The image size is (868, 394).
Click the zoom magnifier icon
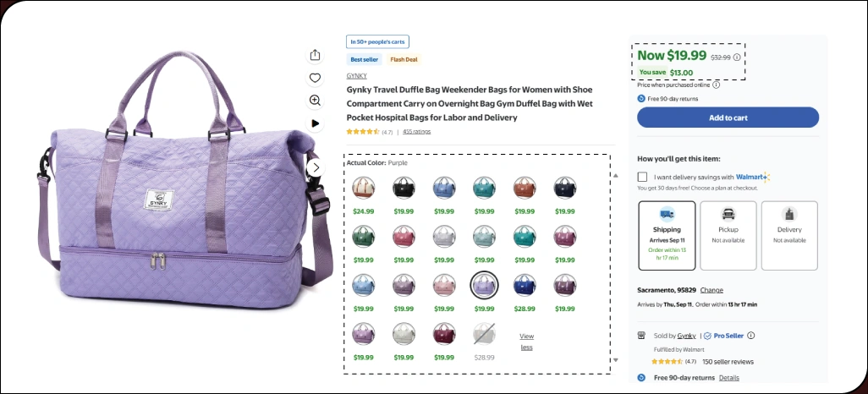point(315,100)
